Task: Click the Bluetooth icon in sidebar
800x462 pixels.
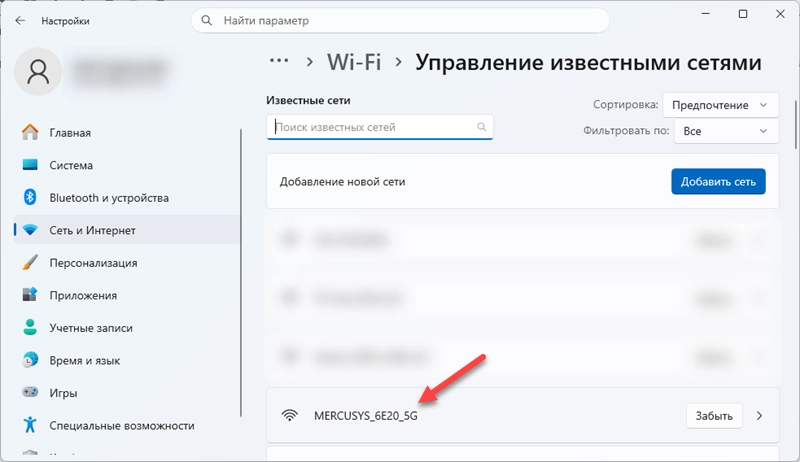Action: coord(30,197)
